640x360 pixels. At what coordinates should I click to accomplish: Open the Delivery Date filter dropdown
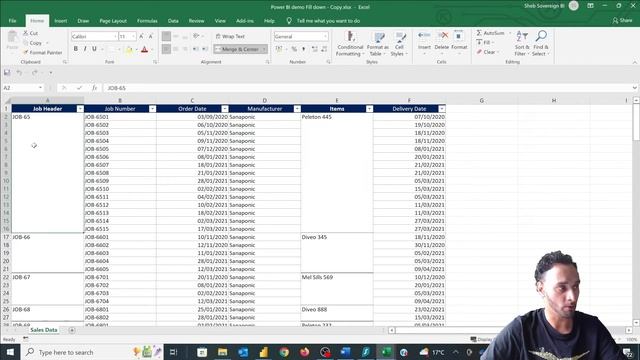pos(442,109)
